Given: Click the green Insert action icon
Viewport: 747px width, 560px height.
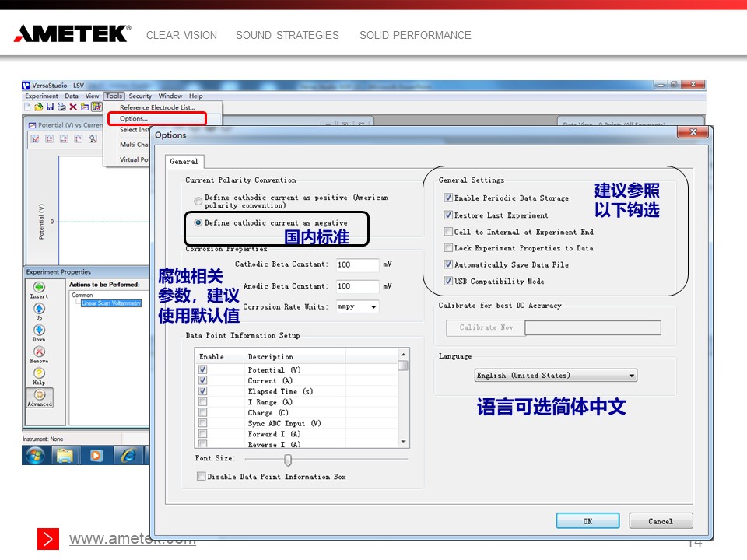Looking at the screenshot, I should 39,287.
